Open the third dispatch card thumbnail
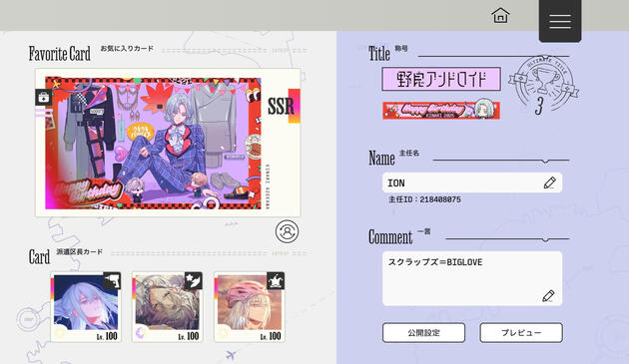Screen dimensions: 629x364 pos(250,307)
